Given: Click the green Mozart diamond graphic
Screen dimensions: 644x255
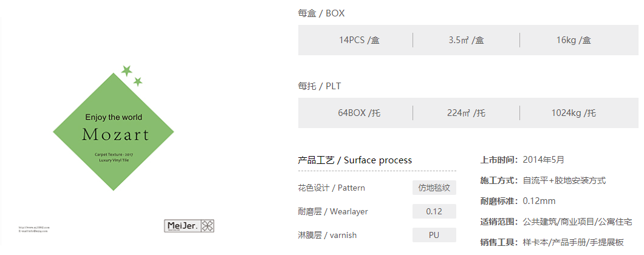Looking at the screenshot, I should 114,132.
